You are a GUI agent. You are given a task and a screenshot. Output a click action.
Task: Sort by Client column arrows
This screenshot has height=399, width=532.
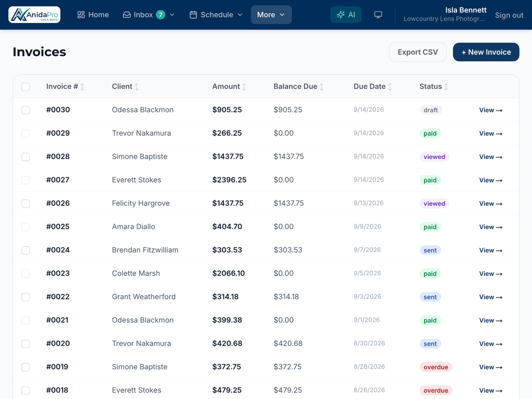click(136, 87)
